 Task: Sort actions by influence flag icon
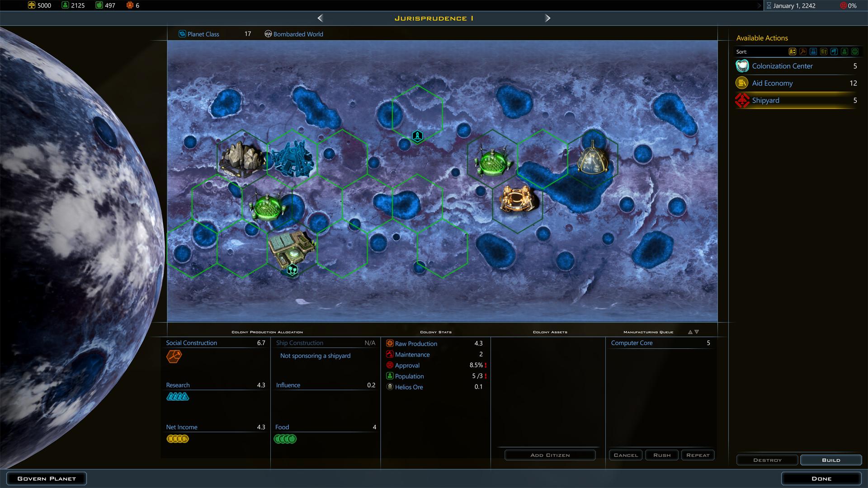pos(834,52)
